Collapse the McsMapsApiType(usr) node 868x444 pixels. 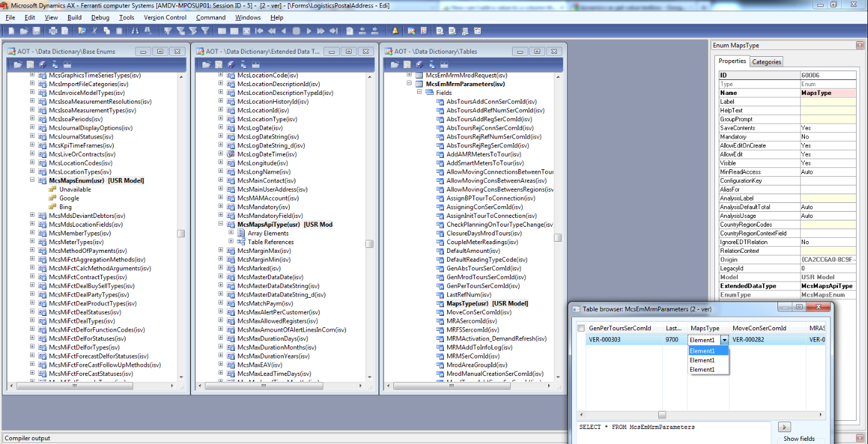tap(220, 224)
